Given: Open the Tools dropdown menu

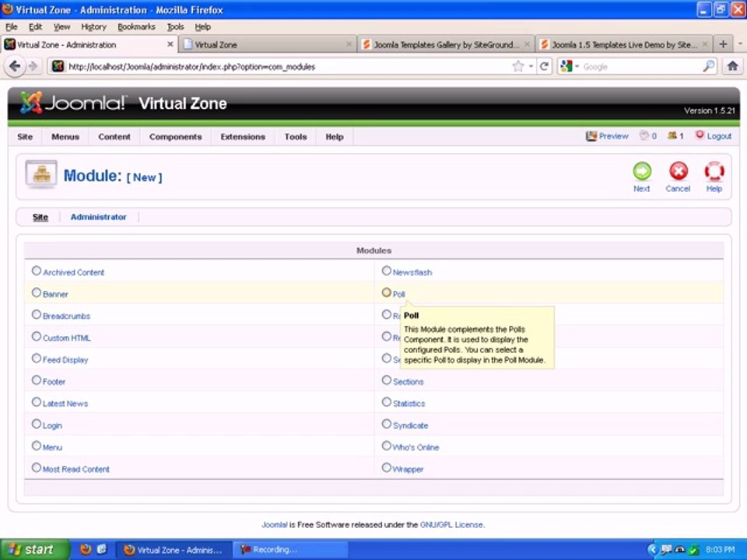Looking at the screenshot, I should pos(296,137).
